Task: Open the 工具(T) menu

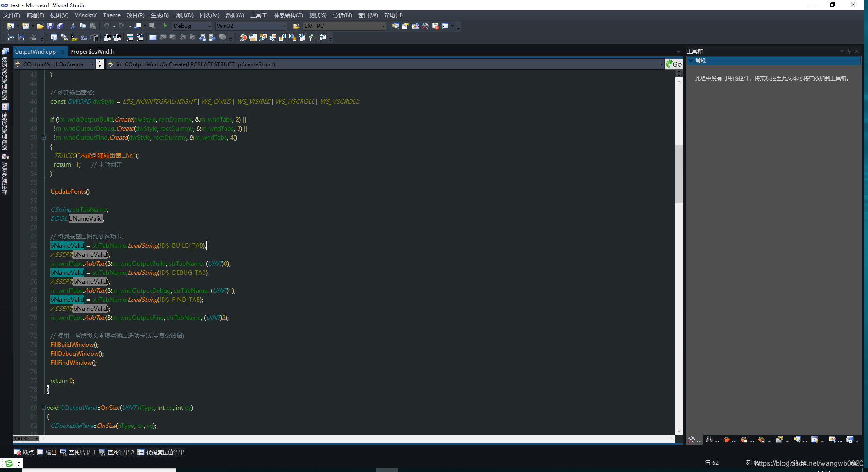Action: click(259, 15)
